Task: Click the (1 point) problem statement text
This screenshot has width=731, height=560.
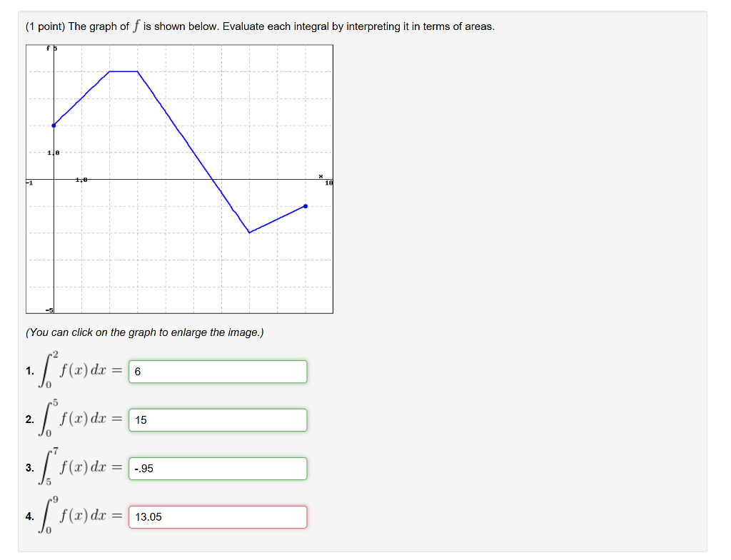Action: point(260,26)
